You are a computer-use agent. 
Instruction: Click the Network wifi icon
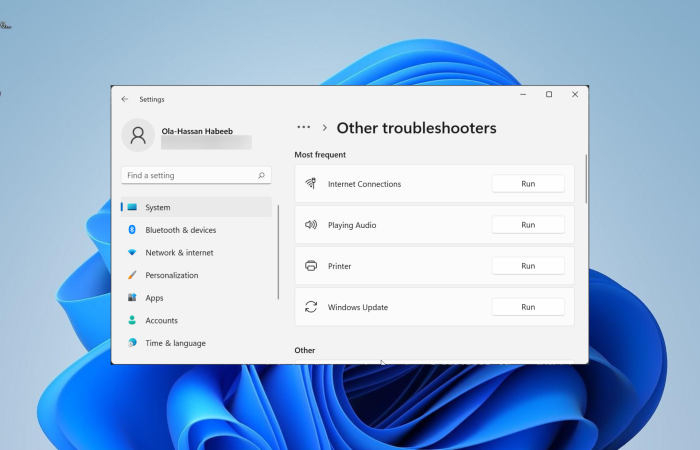tap(132, 252)
